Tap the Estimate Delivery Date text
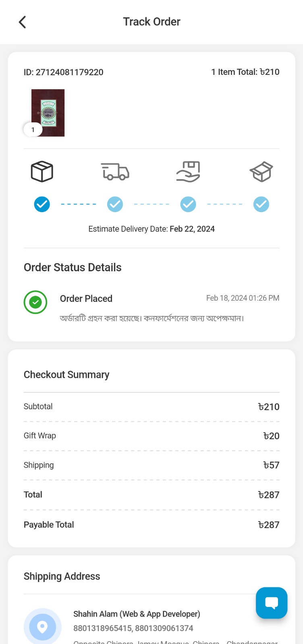The image size is (303, 644). (x=151, y=229)
